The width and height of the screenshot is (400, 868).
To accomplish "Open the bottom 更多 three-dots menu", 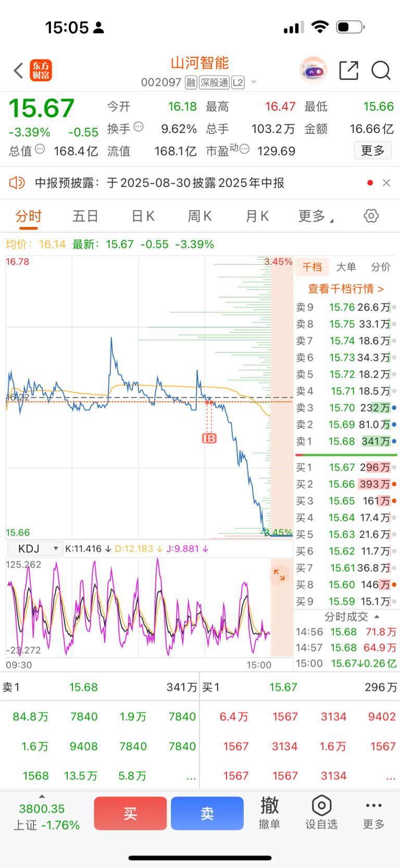I will click(x=373, y=812).
